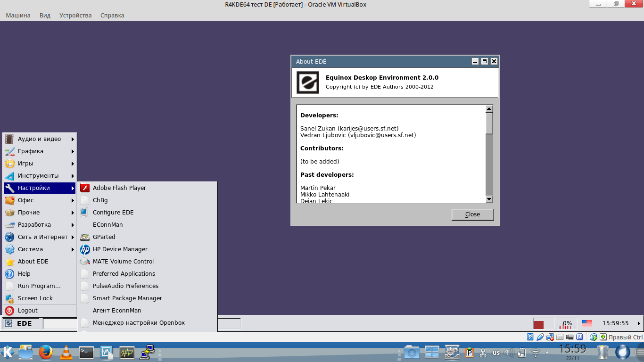Screen dimensions: 644x362
Task: Open the speaker volume tray icon
Action: 509,352
